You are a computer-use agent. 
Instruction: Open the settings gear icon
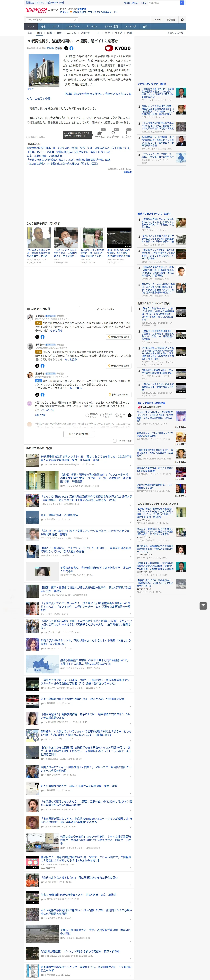pos(182,19)
